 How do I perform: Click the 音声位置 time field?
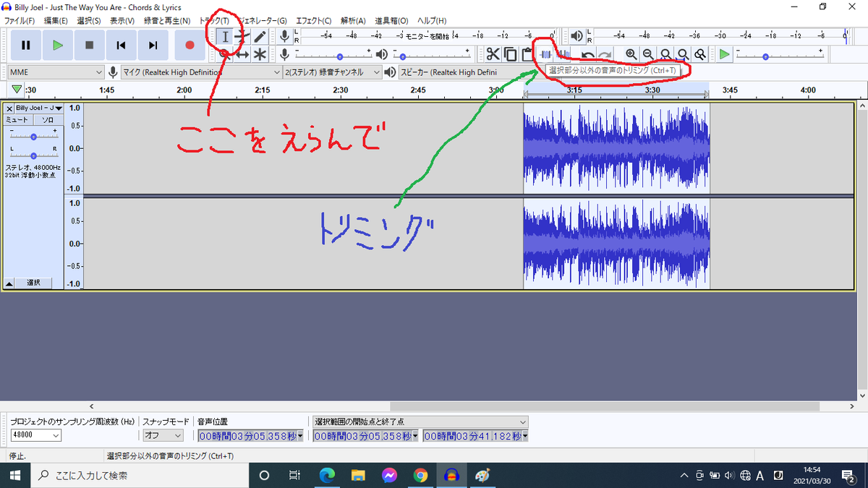pyautogui.click(x=250, y=436)
